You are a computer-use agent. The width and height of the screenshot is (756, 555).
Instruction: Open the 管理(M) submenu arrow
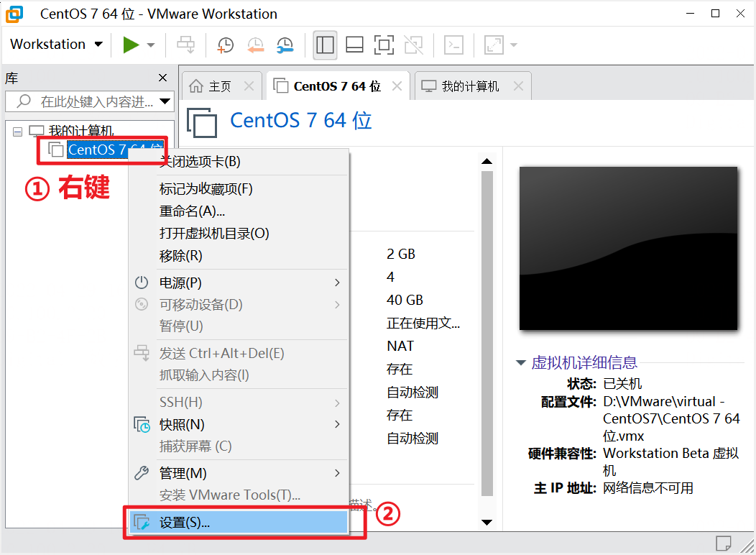337,473
